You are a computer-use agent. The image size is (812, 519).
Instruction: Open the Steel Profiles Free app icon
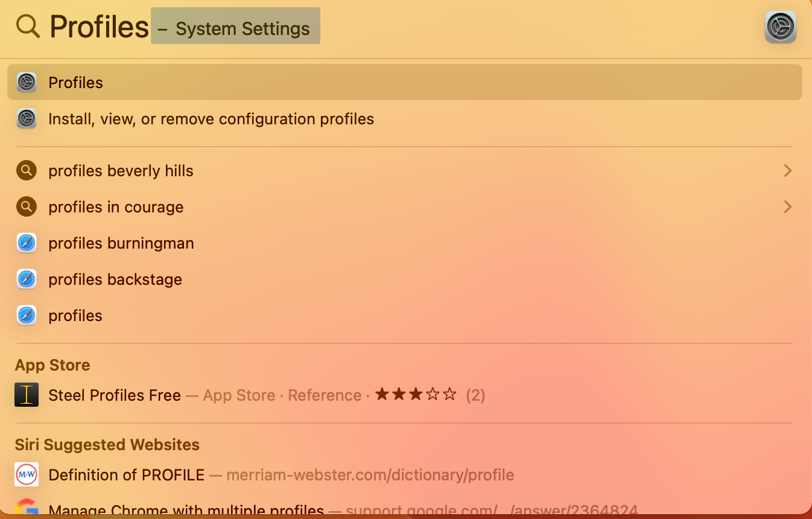click(x=26, y=395)
